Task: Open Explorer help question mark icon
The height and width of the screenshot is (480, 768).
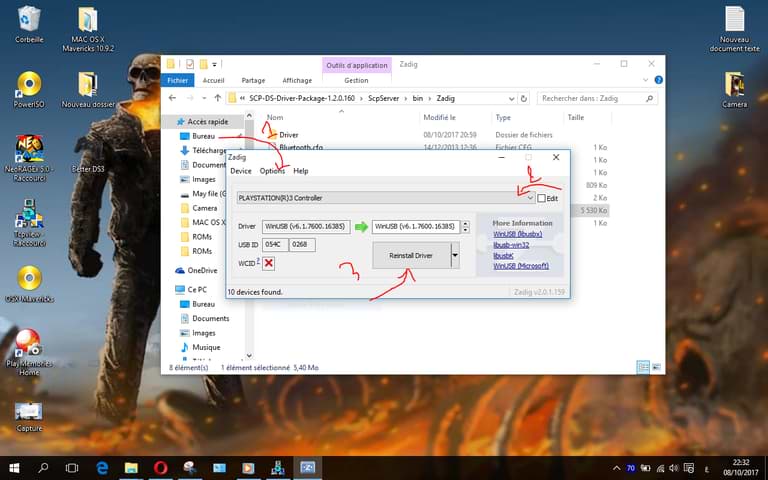Action: point(659,80)
